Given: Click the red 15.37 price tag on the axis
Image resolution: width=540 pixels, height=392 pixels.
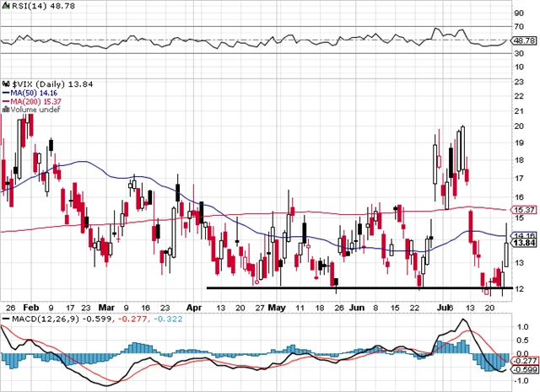Looking at the screenshot, I should coord(525,209).
